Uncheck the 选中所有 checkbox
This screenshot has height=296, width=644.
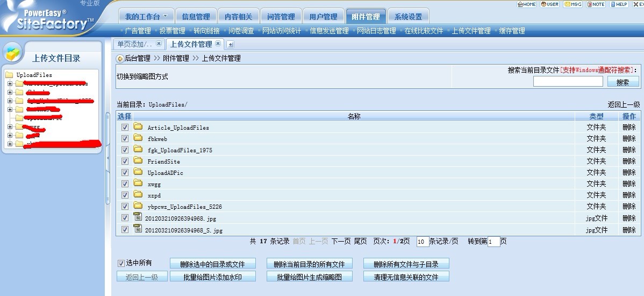coord(121,263)
